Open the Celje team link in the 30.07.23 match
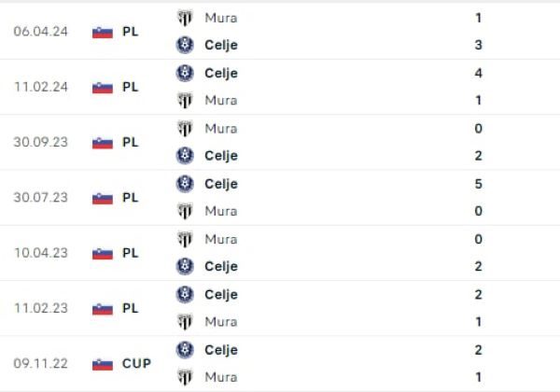 pos(220,184)
